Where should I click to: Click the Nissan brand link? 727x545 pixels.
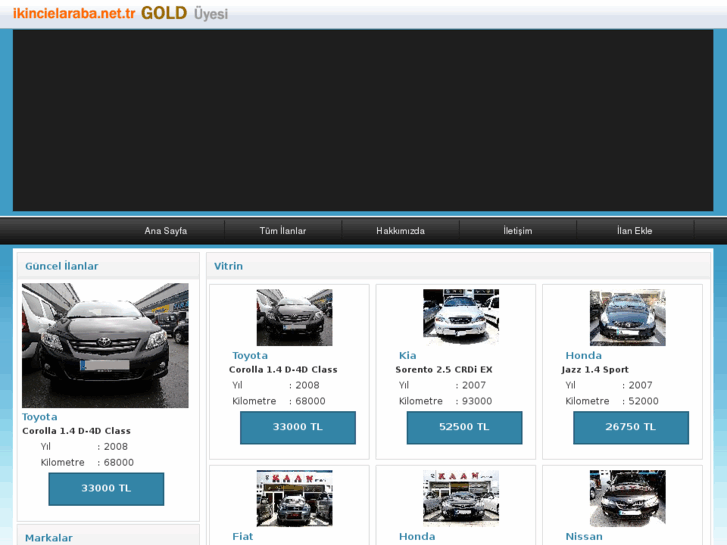click(584, 536)
